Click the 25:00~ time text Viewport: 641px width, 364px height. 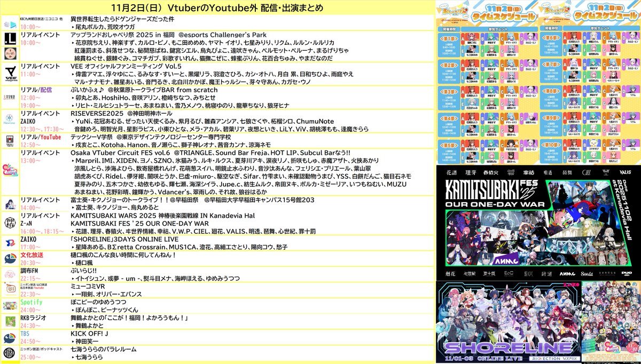[x=30, y=357]
